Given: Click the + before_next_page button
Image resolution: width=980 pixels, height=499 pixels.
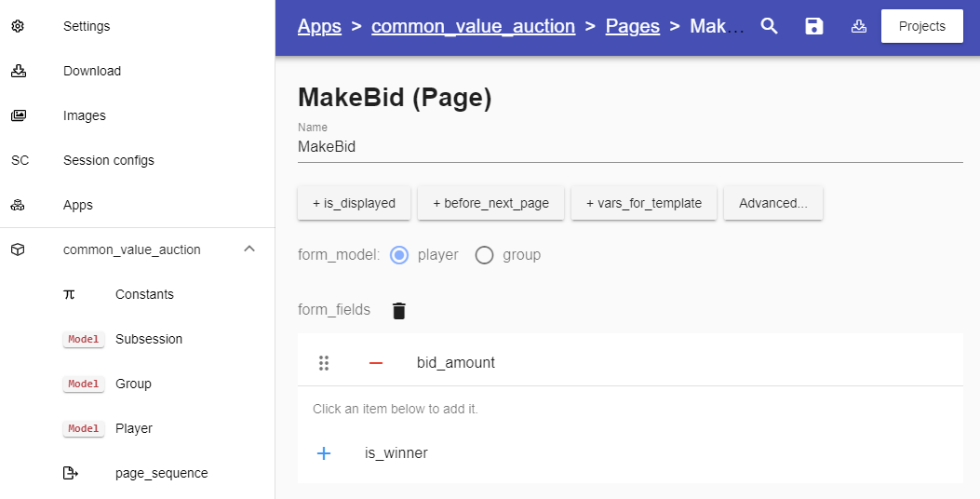Looking at the screenshot, I should pos(490,203).
